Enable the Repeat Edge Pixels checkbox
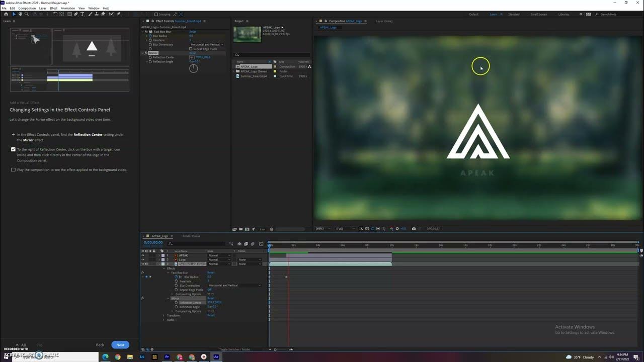644x362 pixels. (x=191, y=49)
